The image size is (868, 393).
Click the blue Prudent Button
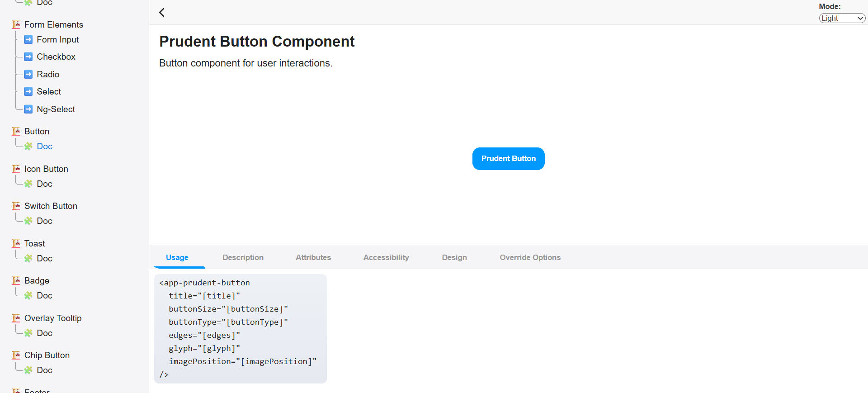pos(509,159)
